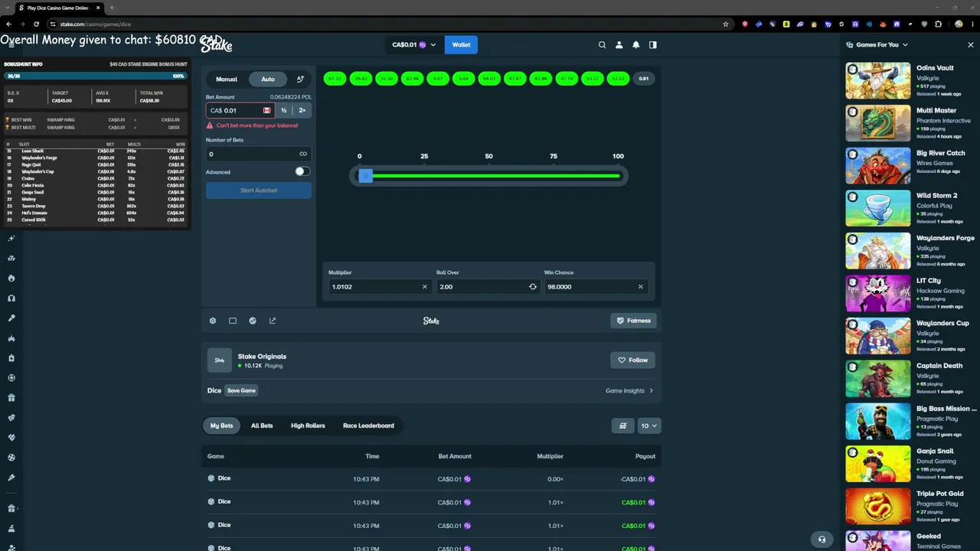Double the bet with 2× button
This screenshot has height=551, width=980.
tap(302, 110)
